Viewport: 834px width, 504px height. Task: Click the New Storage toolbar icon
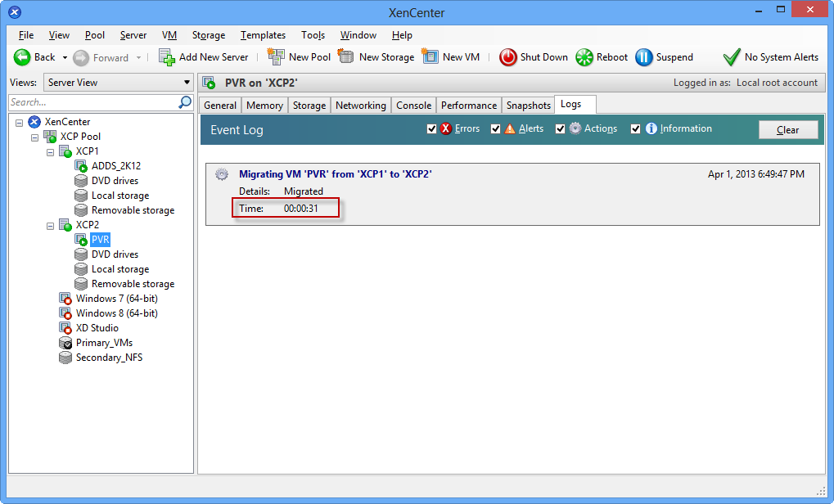coord(345,56)
